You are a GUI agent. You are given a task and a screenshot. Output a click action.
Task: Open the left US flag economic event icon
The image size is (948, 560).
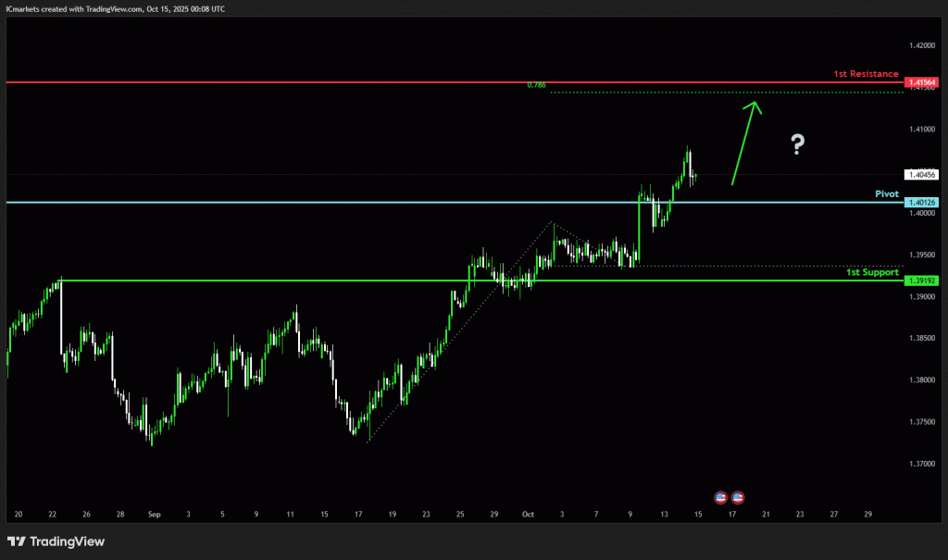721,497
